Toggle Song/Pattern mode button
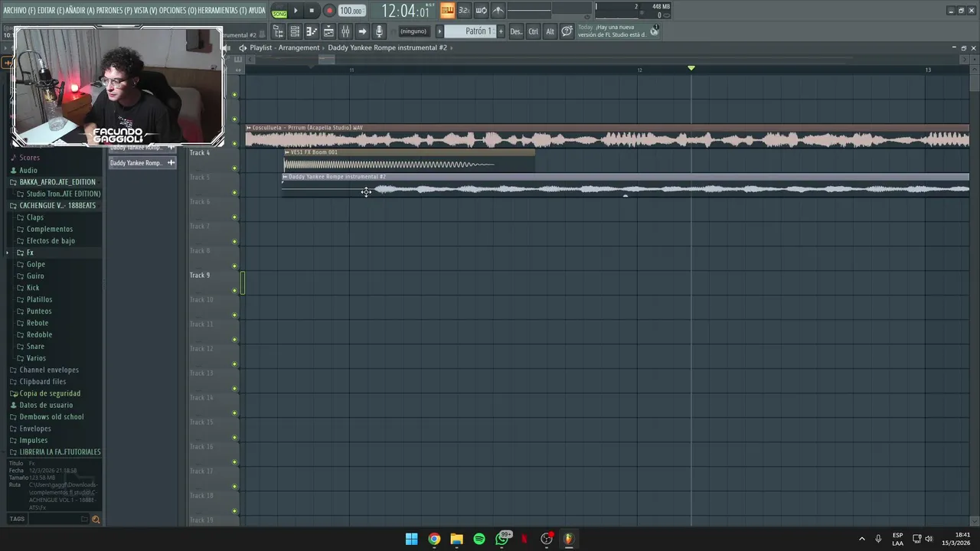 click(x=279, y=11)
